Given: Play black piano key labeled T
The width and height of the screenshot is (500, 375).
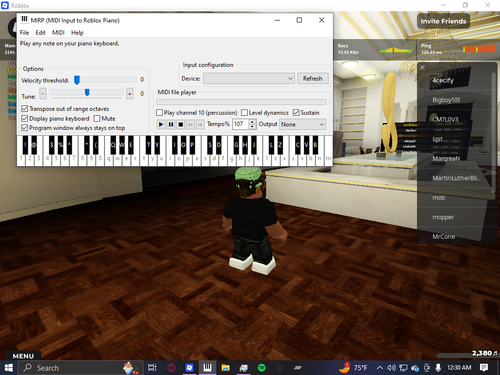Looking at the screenshot, I should pos(148,145).
